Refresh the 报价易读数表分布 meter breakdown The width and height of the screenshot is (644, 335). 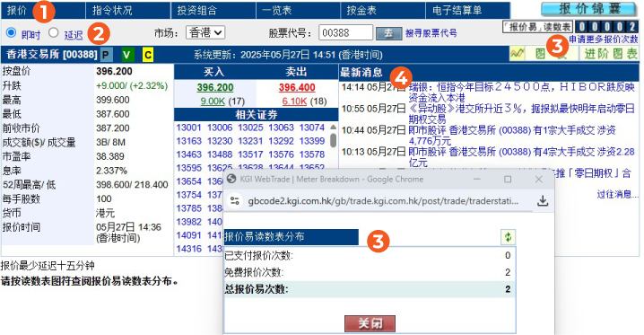[x=508, y=237]
